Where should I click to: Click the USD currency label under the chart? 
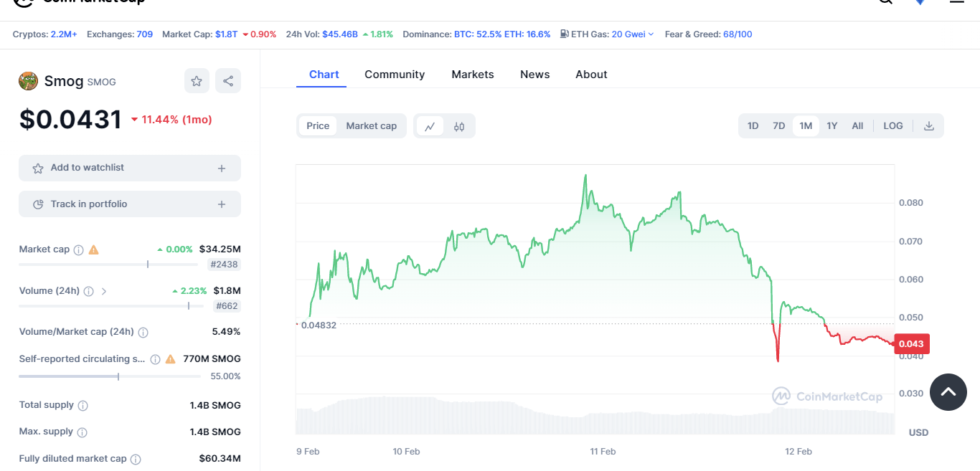coord(918,432)
